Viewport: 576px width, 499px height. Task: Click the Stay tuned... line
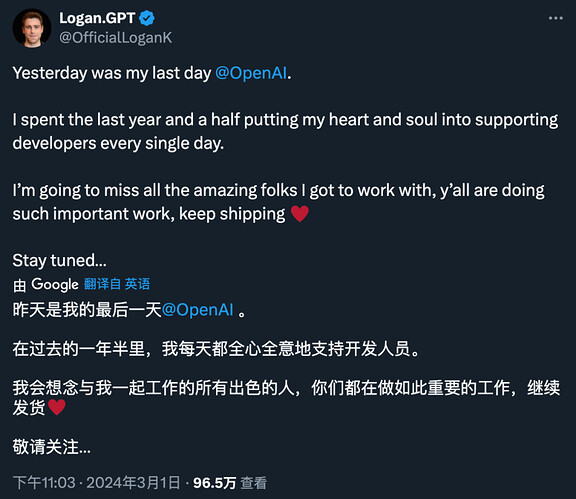click(60, 261)
